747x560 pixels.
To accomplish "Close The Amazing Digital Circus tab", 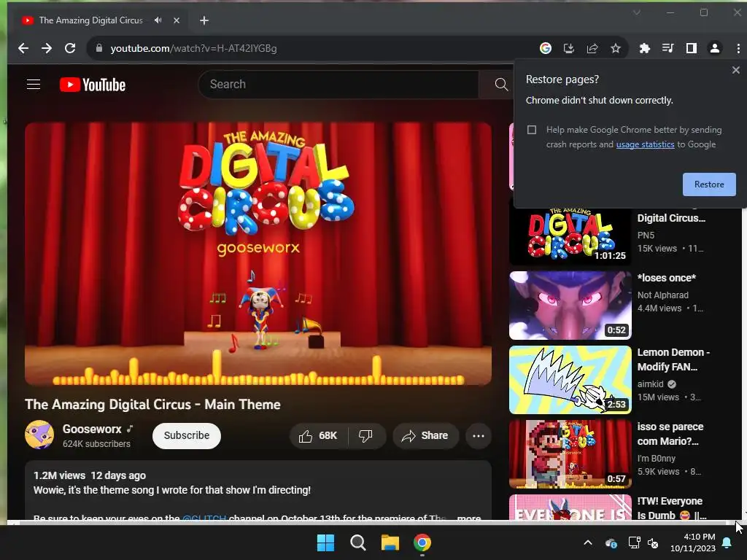I will tap(177, 20).
